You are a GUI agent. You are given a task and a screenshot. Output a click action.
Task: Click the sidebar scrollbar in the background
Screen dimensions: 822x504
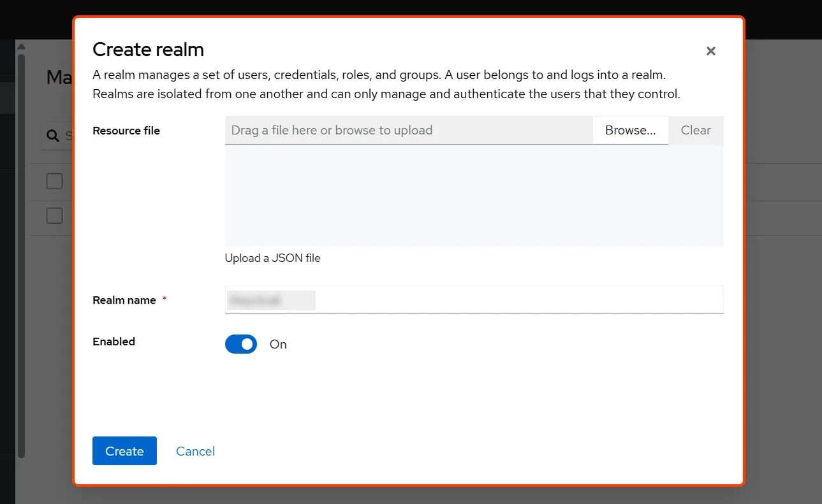click(21, 255)
